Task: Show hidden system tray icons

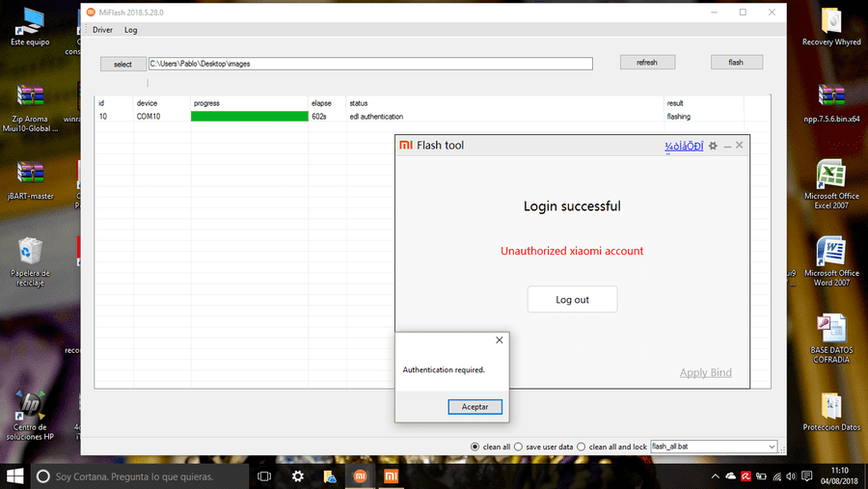Action: 716,476
